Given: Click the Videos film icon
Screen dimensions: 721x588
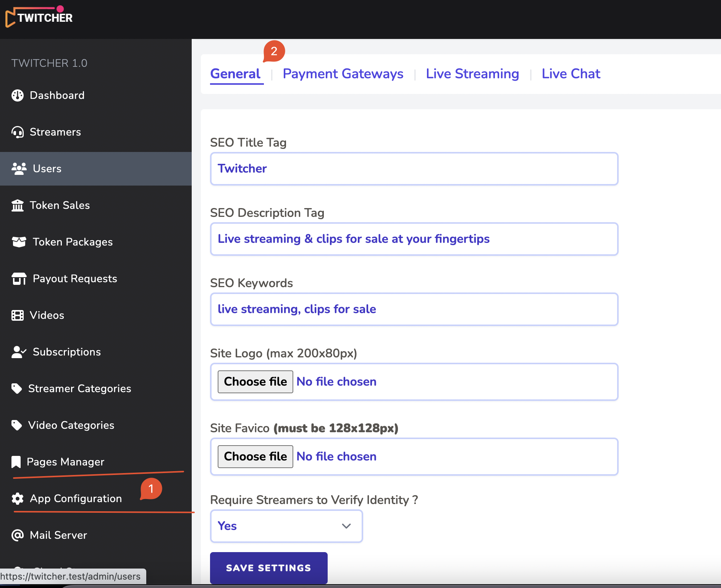Looking at the screenshot, I should (18, 315).
